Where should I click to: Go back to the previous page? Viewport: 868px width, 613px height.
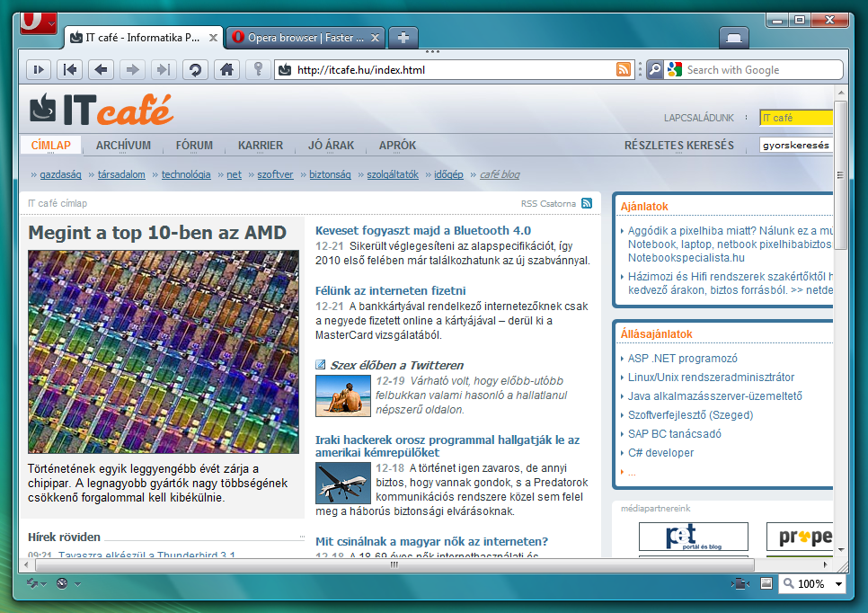[102, 70]
